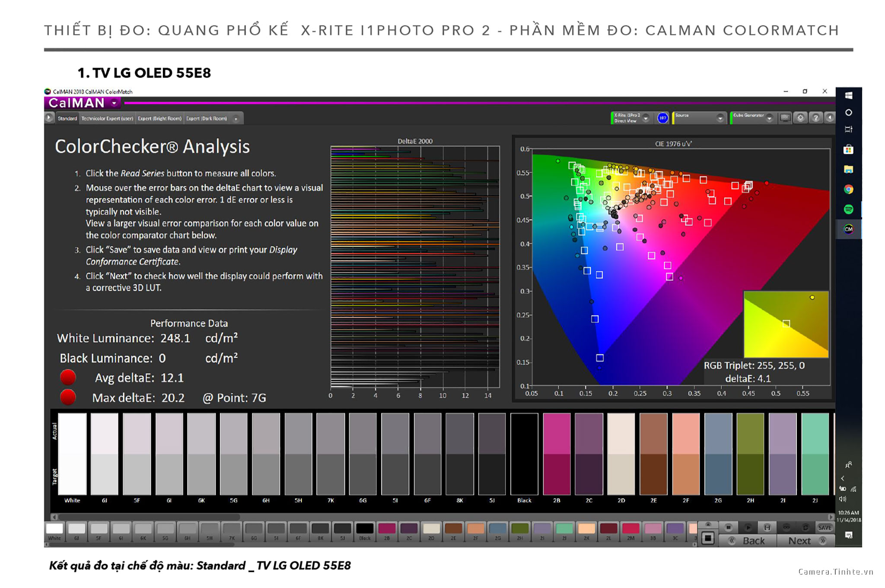Open the CalMAN main menu dropdown
This screenshot has width=885, height=588.
pyautogui.click(x=114, y=103)
